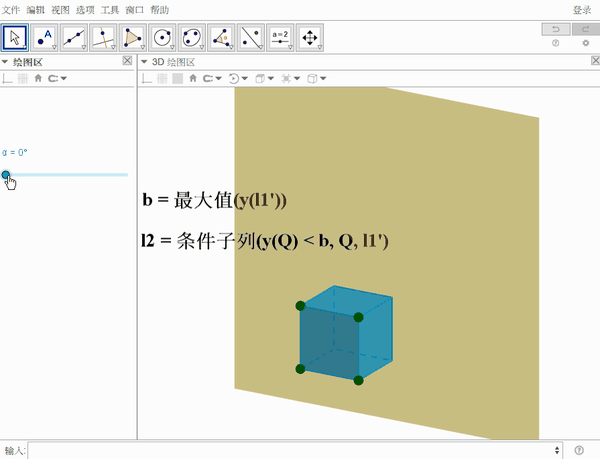Open the rotation view dropdown in 3D bar
The image size is (600, 459).
pos(238,78)
